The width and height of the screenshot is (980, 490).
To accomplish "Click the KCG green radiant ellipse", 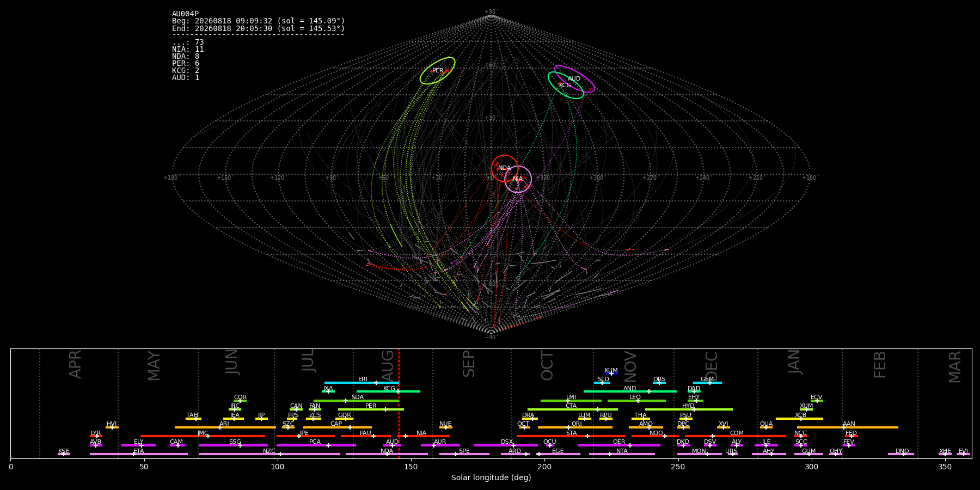I will pos(566,85).
